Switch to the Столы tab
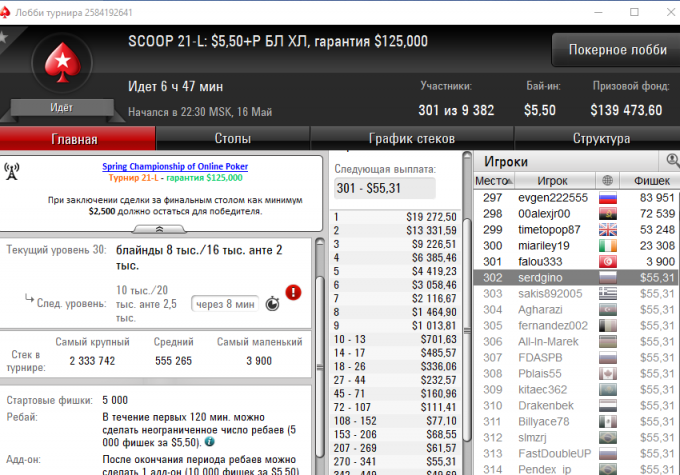This screenshot has width=680, height=475. [x=232, y=139]
